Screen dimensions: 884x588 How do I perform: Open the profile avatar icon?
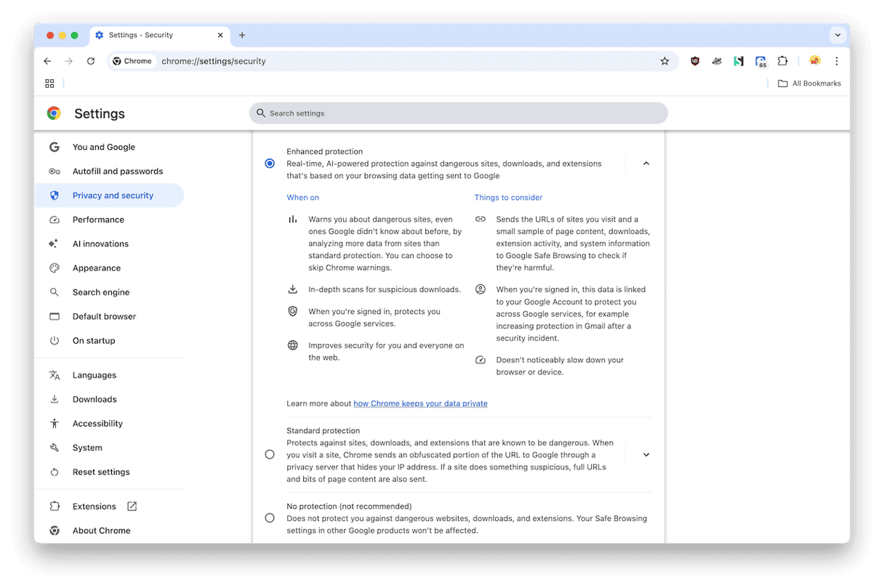(815, 61)
